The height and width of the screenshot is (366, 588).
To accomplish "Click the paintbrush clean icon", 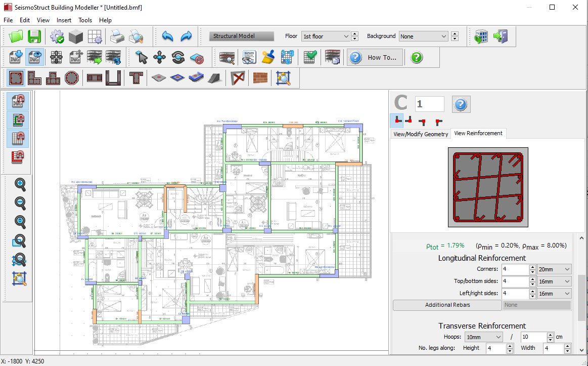I will coord(268,57).
